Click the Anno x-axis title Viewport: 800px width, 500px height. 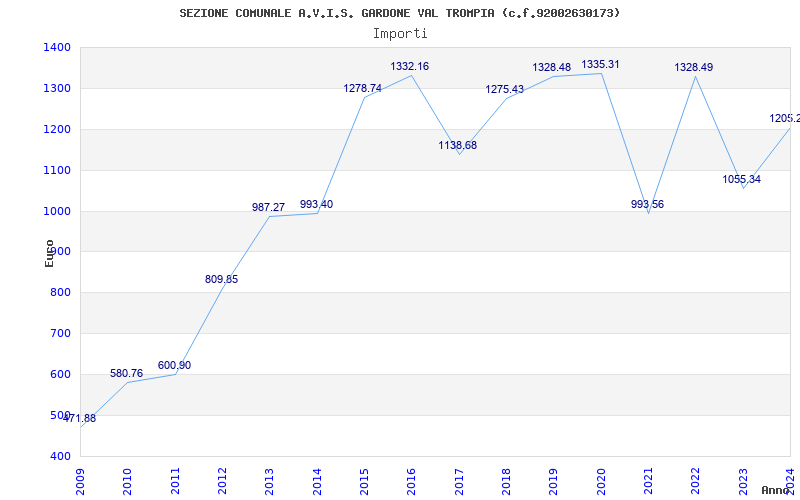point(776,490)
